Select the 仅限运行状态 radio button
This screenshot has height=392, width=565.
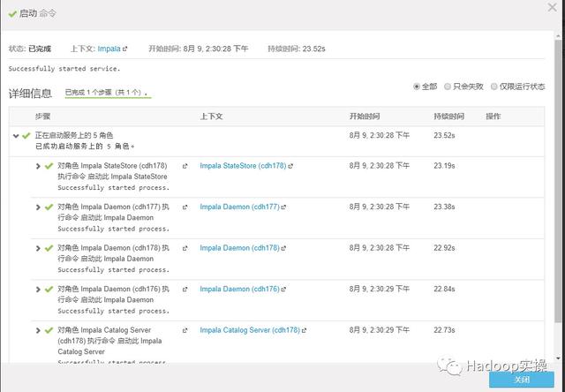click(x=494, y=87)
